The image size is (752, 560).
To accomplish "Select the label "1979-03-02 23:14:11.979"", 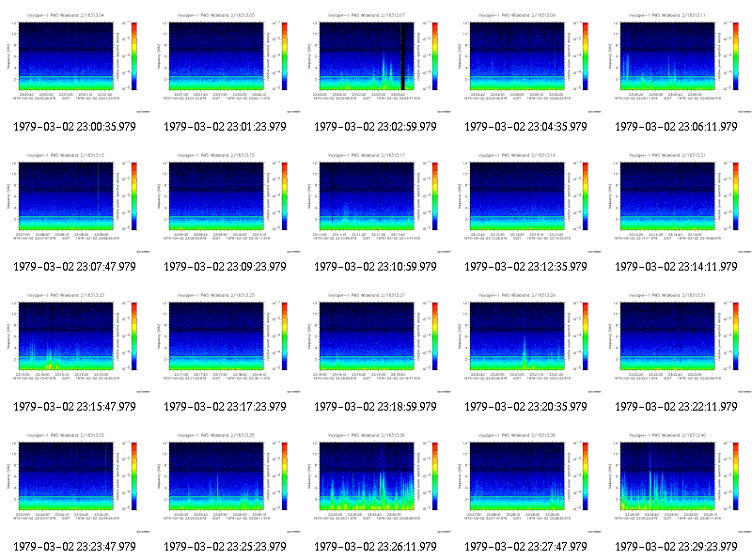I will pyautogui.click(x=676, y=267).
